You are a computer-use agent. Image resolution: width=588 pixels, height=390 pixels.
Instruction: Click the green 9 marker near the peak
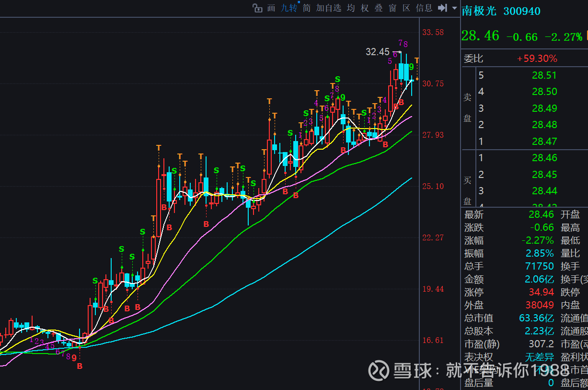pyautogui.click(x=411, y=67)
